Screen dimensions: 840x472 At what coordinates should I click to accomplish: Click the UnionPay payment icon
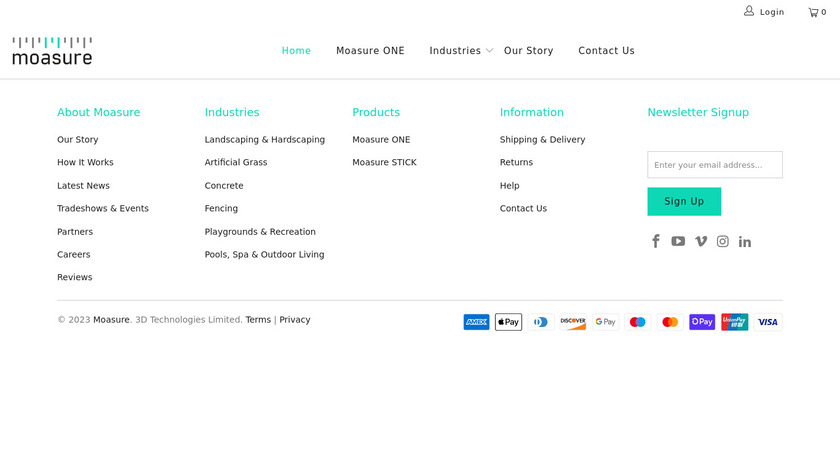734,322
